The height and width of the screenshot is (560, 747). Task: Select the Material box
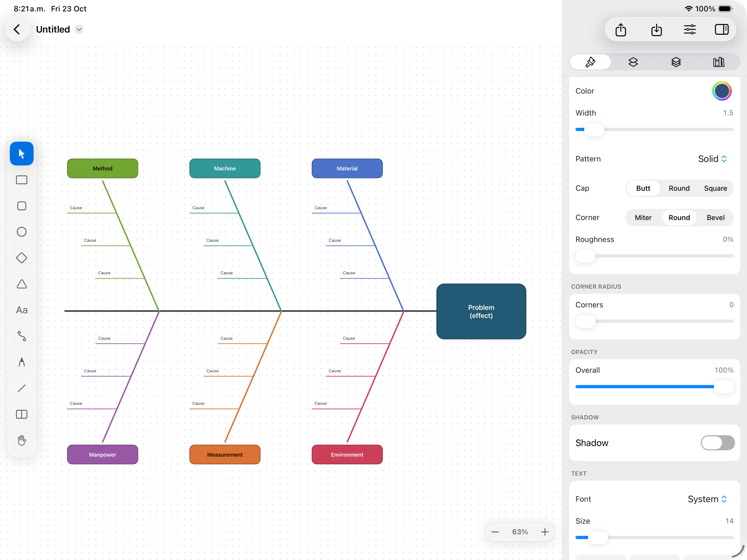pos(347,168)
